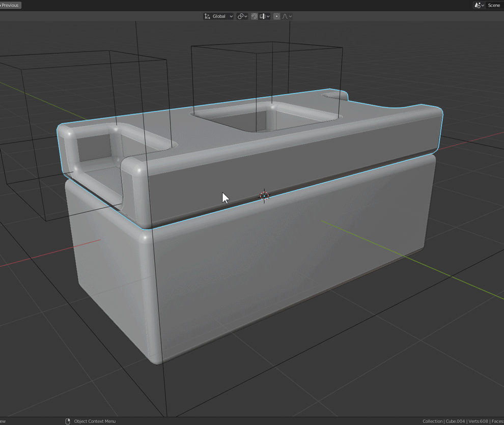Click the Collection label in the status bar
This screenshot has width=504, height=425.
(x=432, y=421)
